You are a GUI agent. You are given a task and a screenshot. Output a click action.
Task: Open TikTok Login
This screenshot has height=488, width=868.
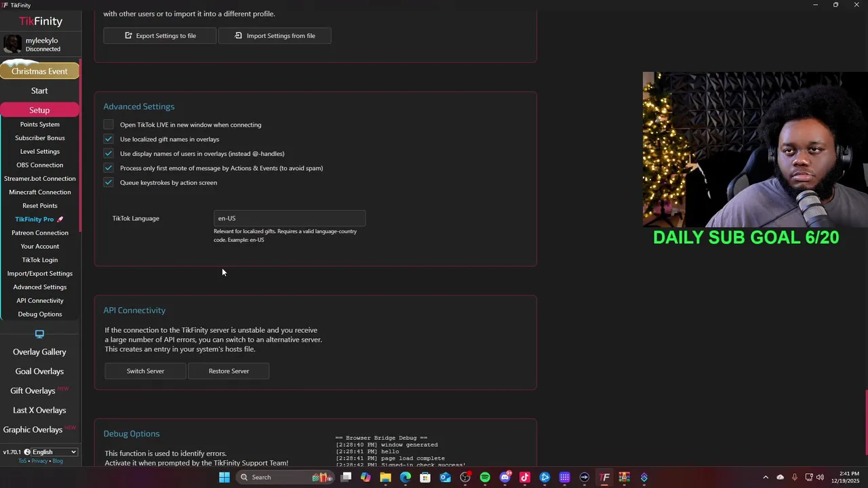pos(40,260)
